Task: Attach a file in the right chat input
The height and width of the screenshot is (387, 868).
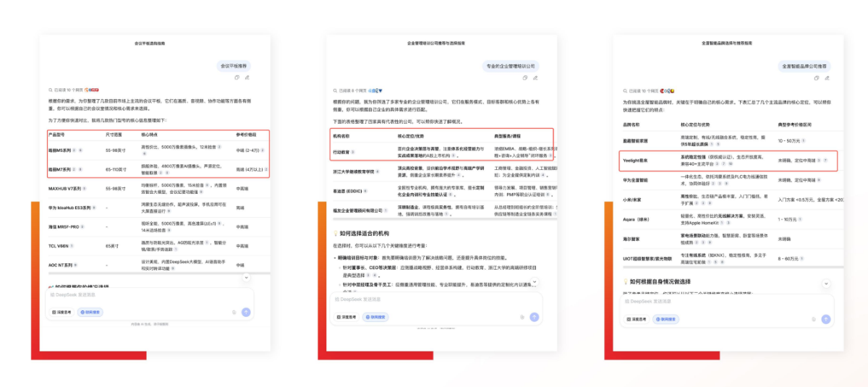Action: [814, 318]
